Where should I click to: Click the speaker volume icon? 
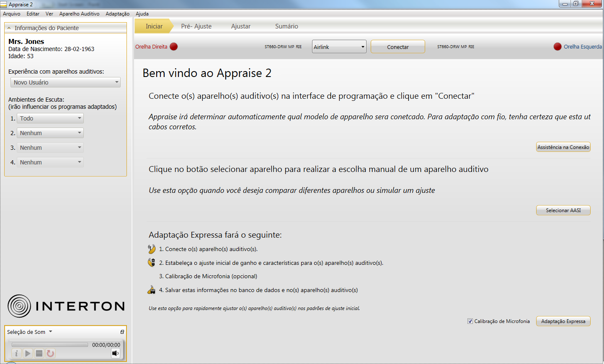click(x=116, y=354)
